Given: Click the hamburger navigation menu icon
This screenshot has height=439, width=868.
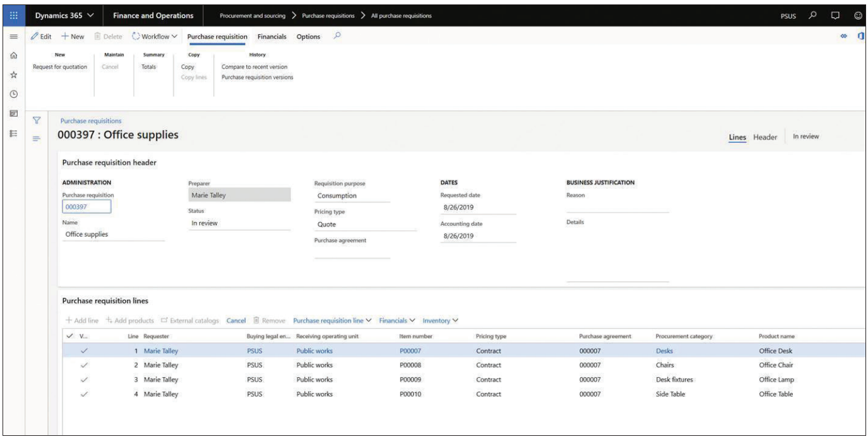Looking at the screenshot, I should coord(13,37).
